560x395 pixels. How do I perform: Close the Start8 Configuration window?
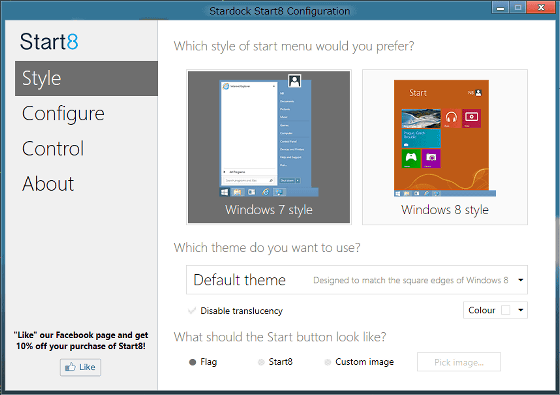[x=541, y=8]
